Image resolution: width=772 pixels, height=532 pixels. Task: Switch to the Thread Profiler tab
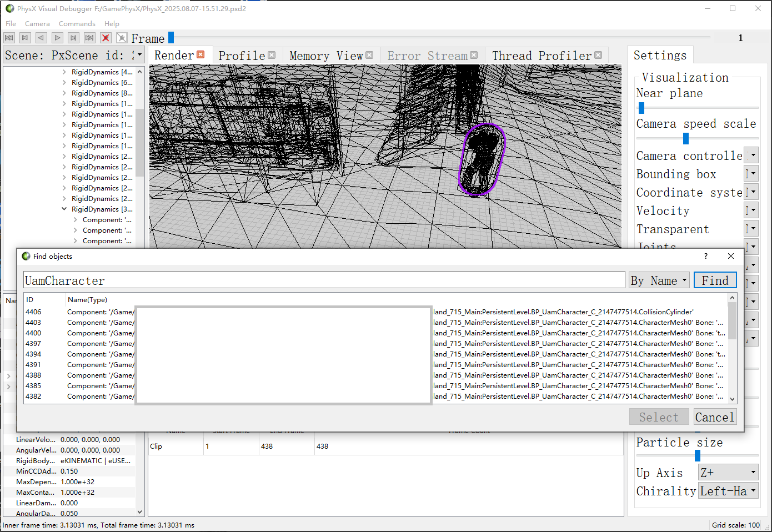pos(542,56)
